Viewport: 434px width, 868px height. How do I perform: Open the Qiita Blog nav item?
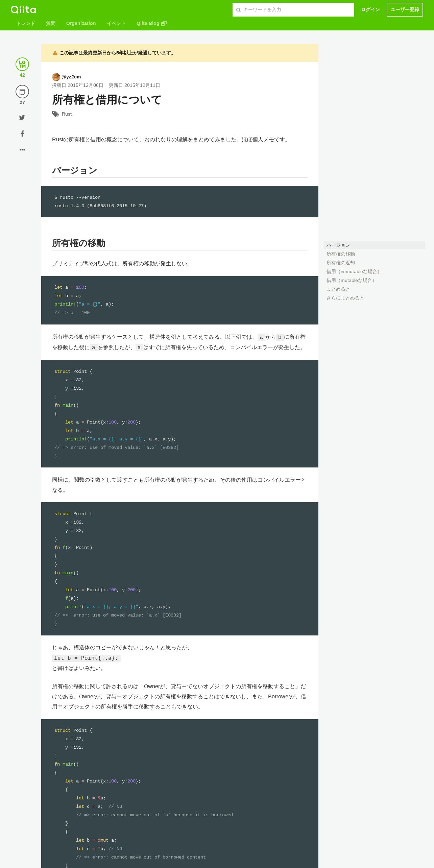point(151,23)
